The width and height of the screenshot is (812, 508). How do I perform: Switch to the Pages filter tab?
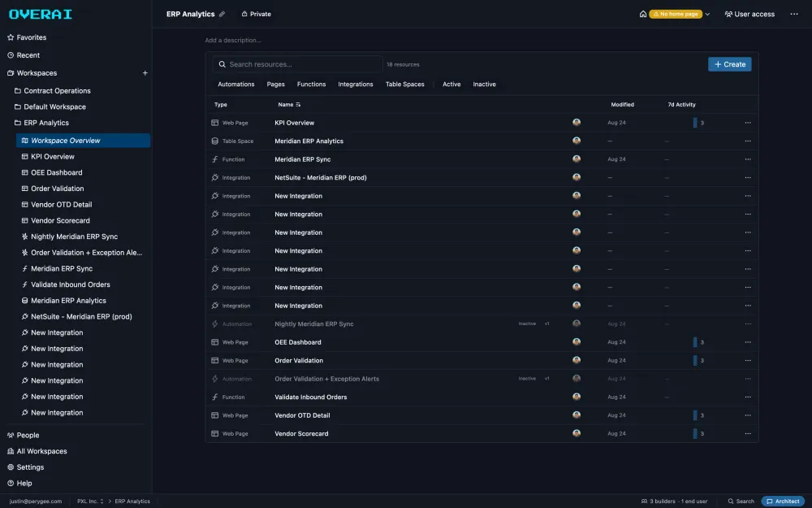coord(275,84)
